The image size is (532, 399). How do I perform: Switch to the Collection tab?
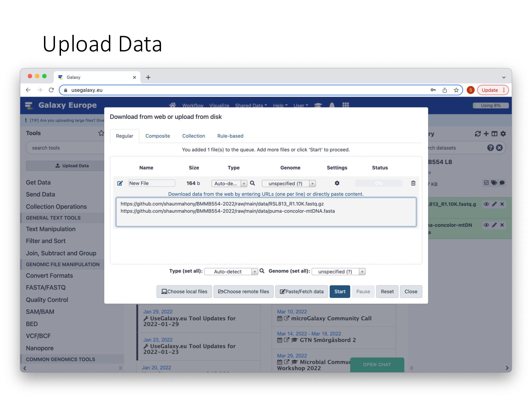(194, 136)
